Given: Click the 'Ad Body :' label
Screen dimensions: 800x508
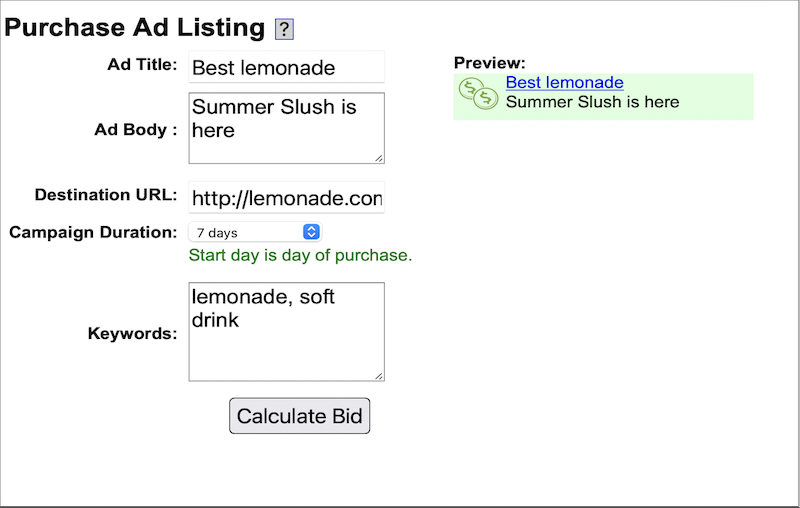Looking at the screenshot, I should tap(136, 130).
